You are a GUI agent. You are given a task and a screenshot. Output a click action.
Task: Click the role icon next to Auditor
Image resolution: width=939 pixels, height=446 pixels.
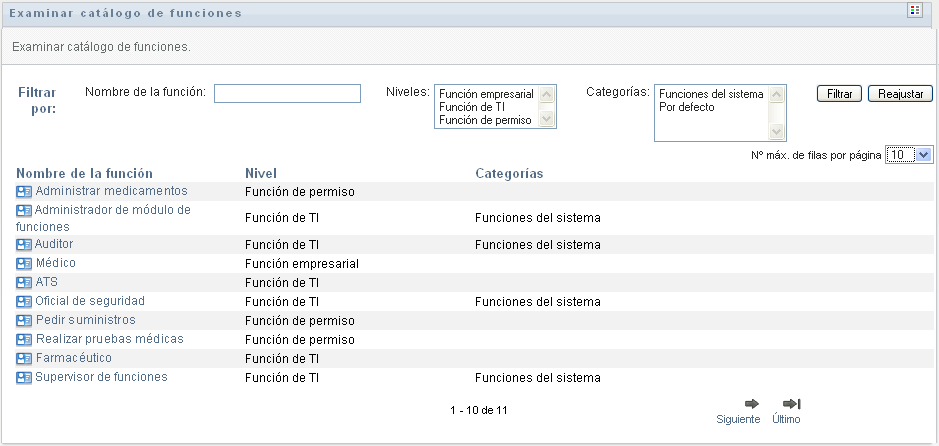coord(24,245)
